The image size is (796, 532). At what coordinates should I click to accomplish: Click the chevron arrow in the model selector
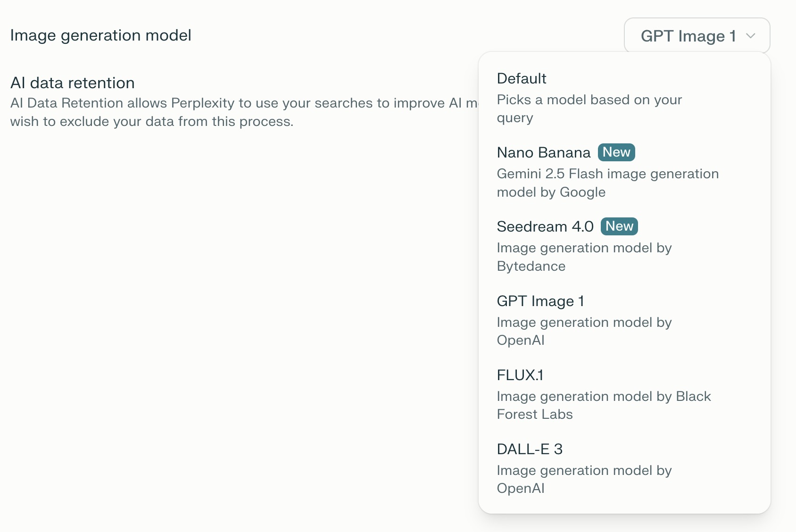point(751,36)
